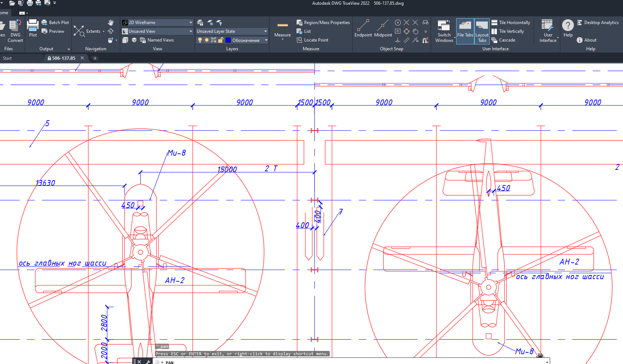Viewport: 623px width, 364px height.
Task: Open recent commands arrow in command line
Action: click(162, 362)
